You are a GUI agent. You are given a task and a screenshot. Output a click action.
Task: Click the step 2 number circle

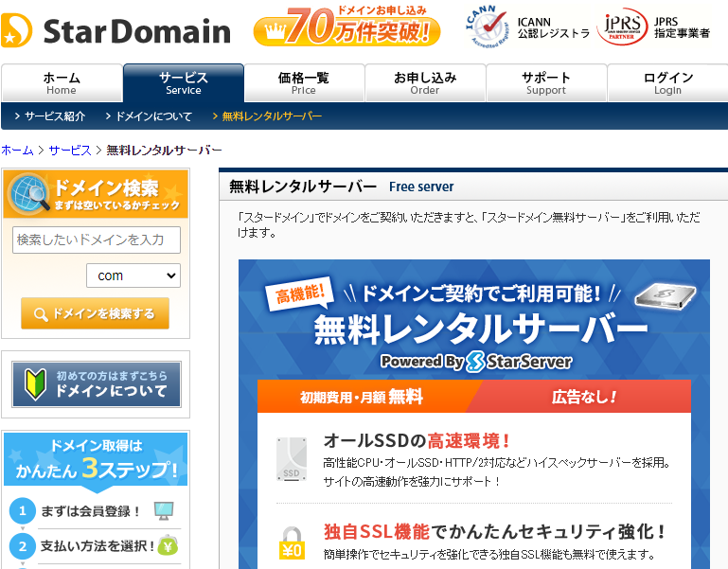23,546
